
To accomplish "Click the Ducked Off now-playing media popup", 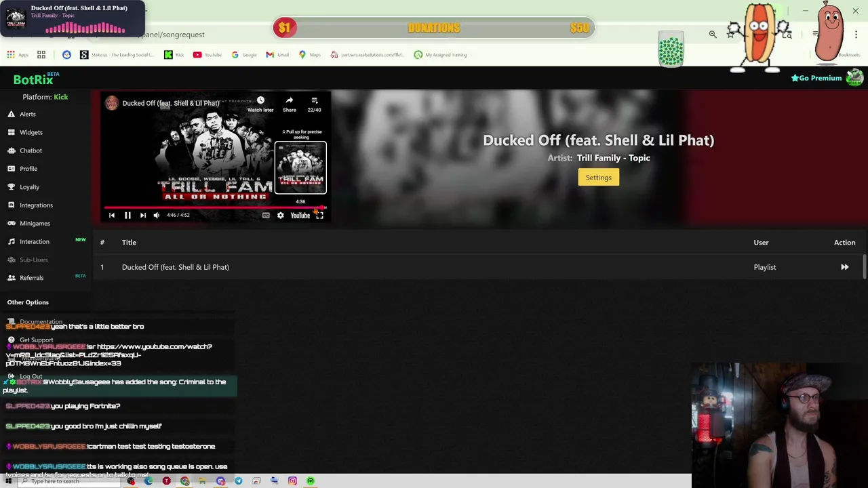I will [72, 18].
